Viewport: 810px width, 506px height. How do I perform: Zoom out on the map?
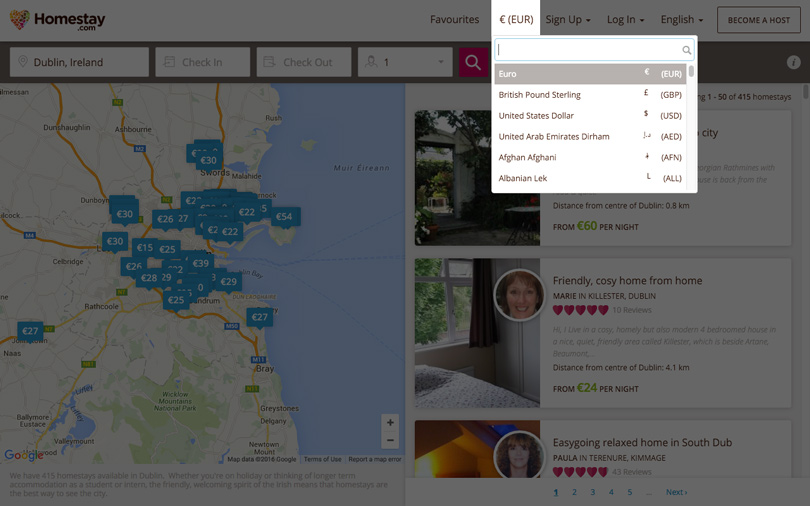click(x=390, y=440)
